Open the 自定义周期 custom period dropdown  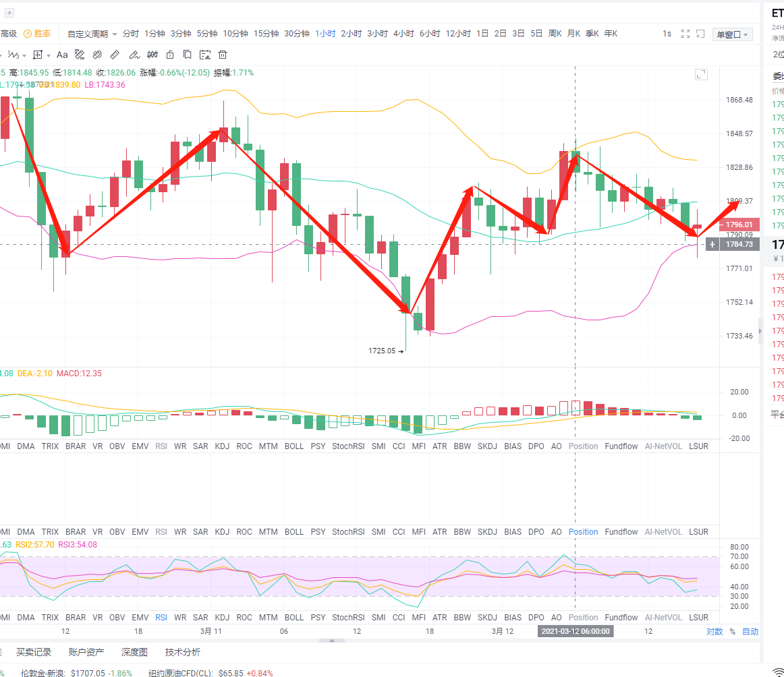92,34
